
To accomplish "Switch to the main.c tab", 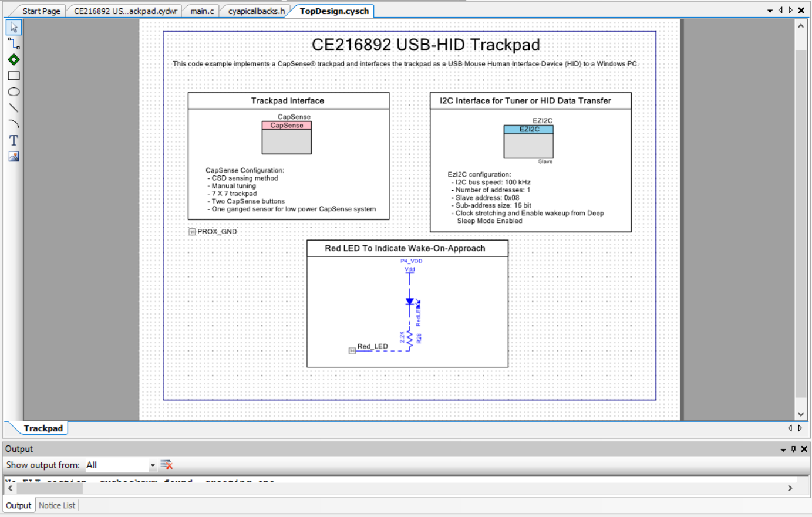I will [x=201, y=10].
